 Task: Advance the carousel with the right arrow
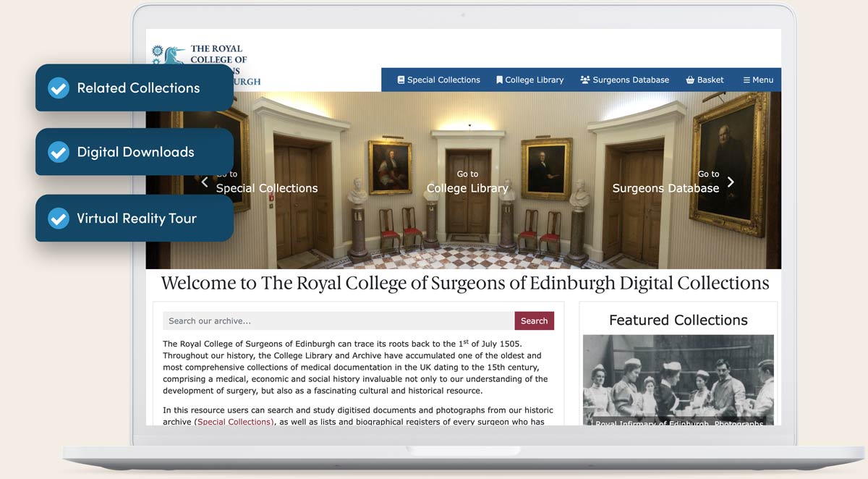(x=731, y=182)
